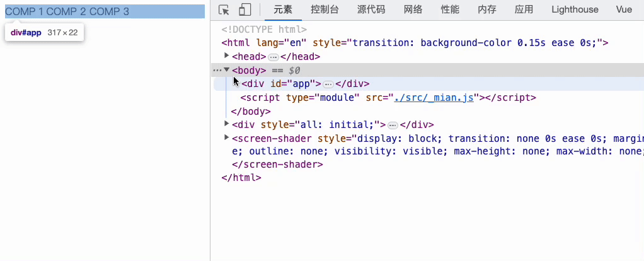The image size is (644, 261).
Task: Open the three-dot actions beside body row
Action: click(217, 70)
